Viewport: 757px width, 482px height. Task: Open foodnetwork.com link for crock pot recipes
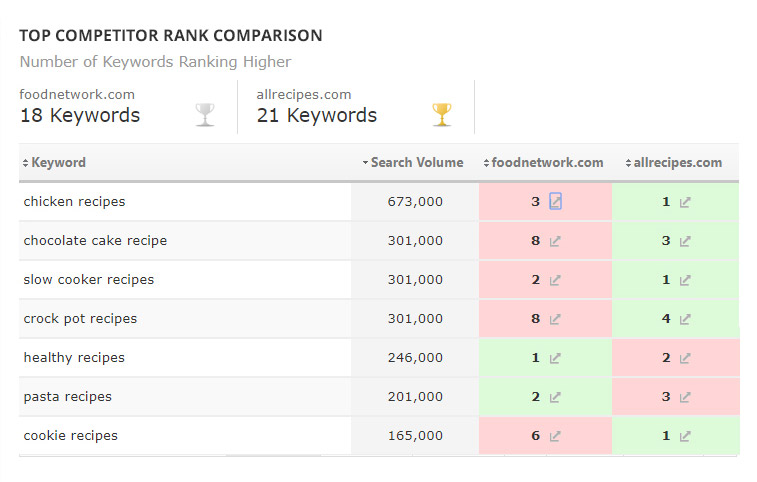[x=556, y=319]
